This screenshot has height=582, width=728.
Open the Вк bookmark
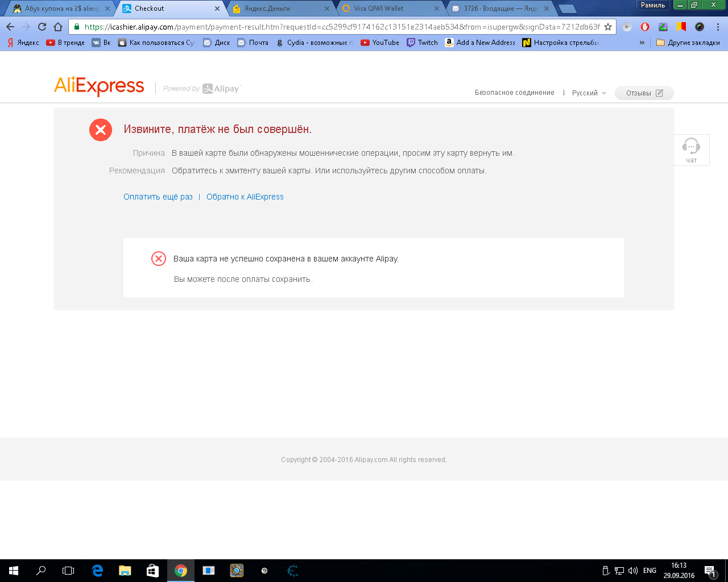click(101, 43)
